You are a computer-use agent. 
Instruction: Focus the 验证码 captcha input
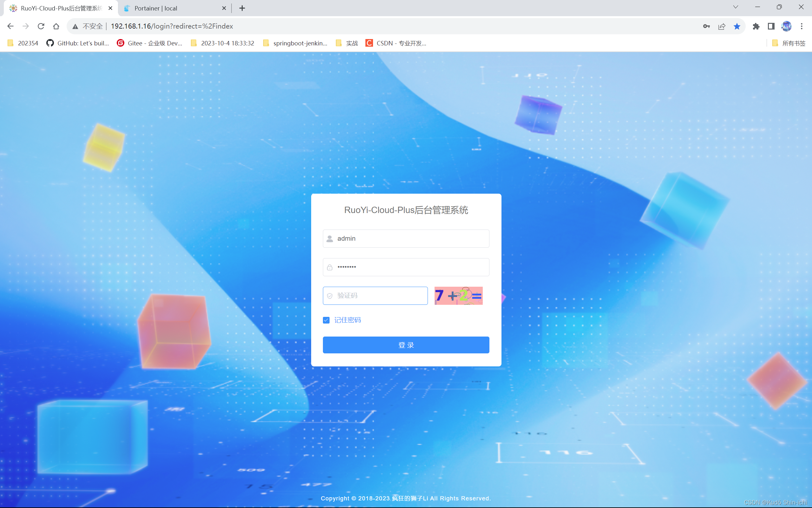(x=375, y=296)
